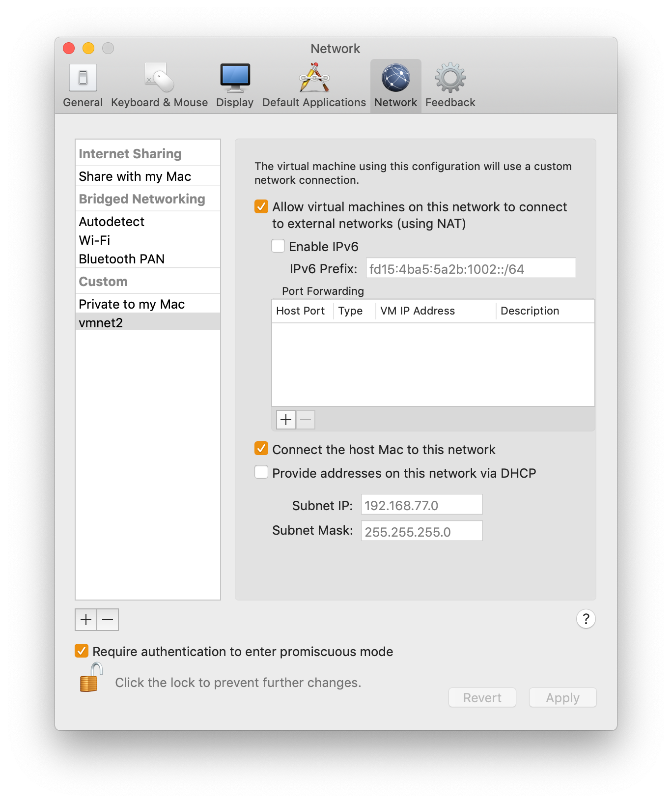Open help with the question mark button
The image size is (672, 803).
586,619
